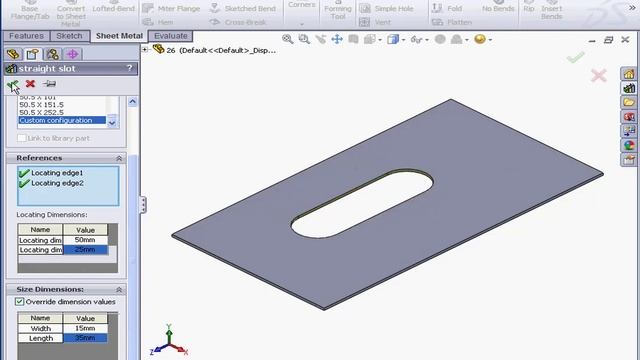640x360 pixels.
Task: Click the Simple Hole ribbon command
Action: [x=386, y=8]
